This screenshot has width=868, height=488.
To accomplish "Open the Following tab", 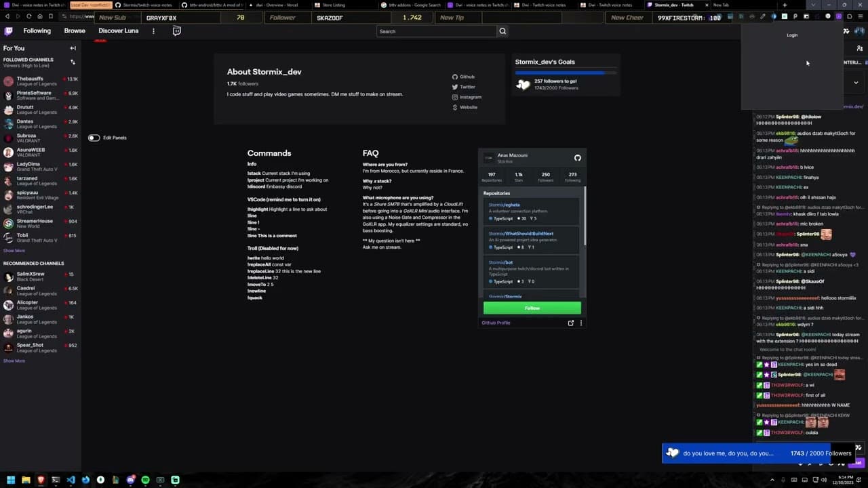I will (37, 31).
